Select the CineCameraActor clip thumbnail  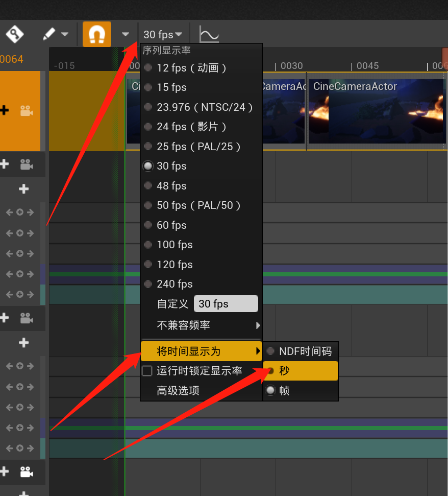pos(376,110)
